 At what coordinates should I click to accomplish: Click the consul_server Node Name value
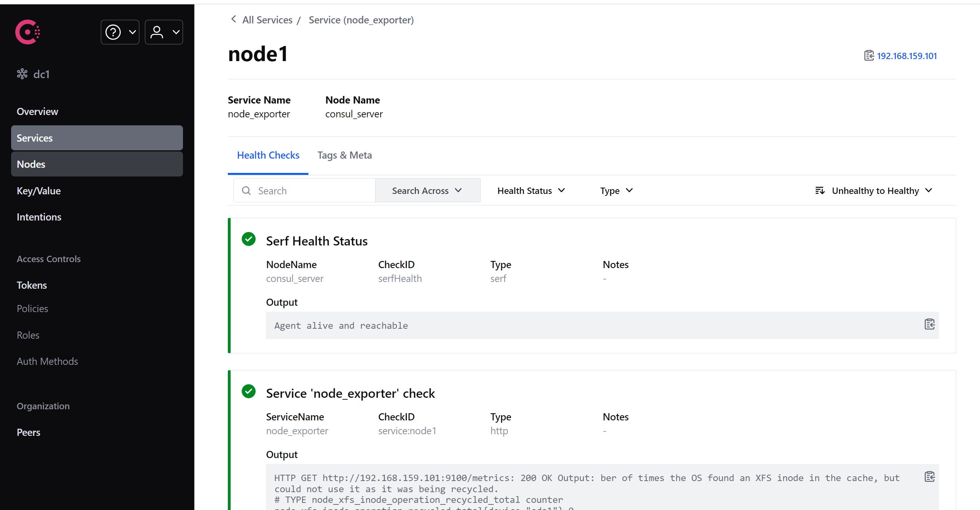tap(354, 114)
